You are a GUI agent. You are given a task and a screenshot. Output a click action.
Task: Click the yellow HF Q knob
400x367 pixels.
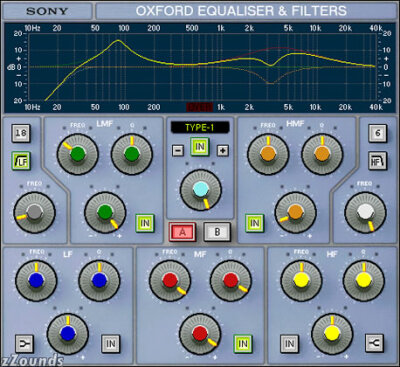point(364,281)
